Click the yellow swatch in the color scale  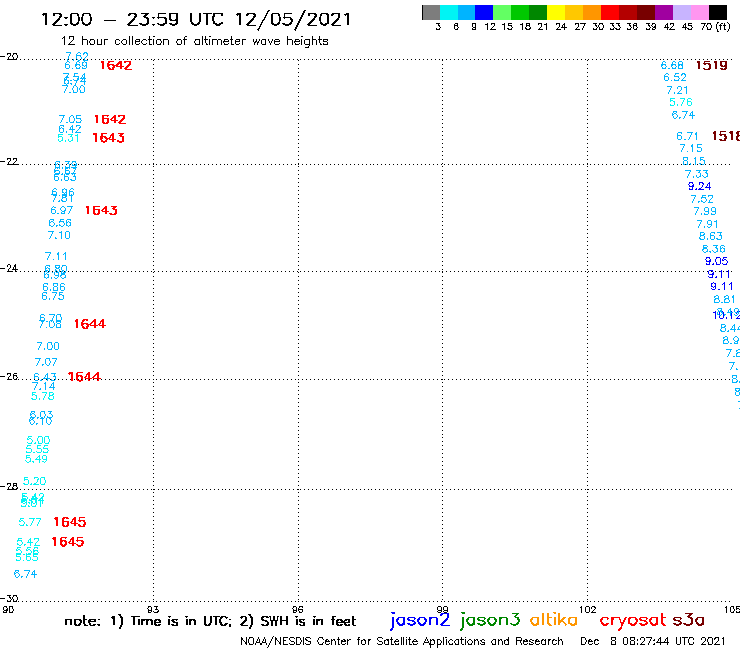[556, 12]
